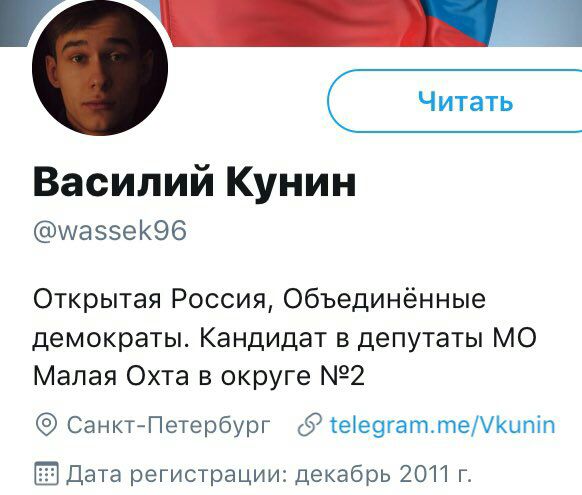Click the word демократы in bio
The width and height of the screenshot is (582, 495).
coord(113,338)
